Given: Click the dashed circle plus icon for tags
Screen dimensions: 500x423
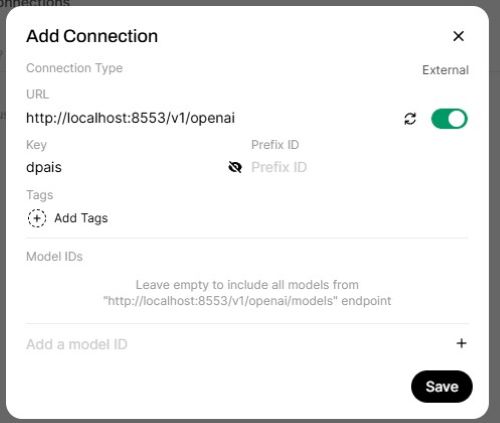Looking at the screenshot, I should point(37,218).
